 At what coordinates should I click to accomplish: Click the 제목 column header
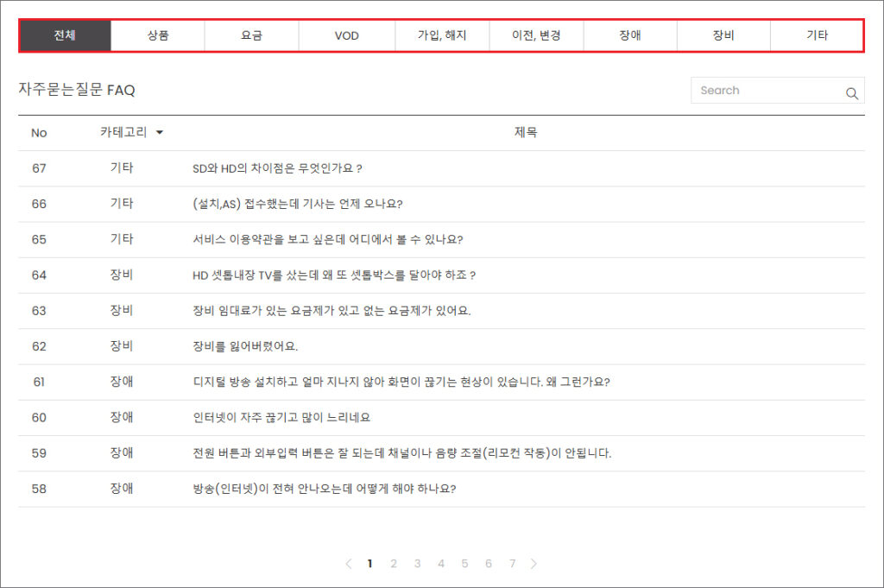(x=526, y=132)
